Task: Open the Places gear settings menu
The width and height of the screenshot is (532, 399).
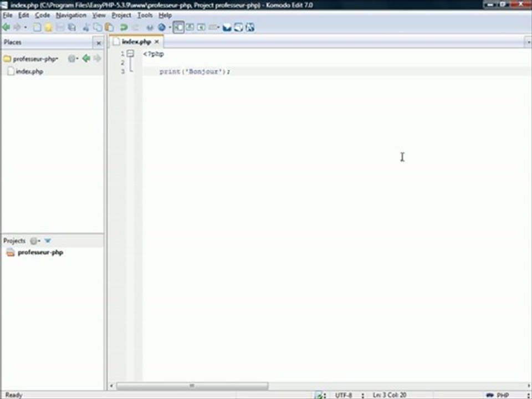Action: [x=73, y=59]
